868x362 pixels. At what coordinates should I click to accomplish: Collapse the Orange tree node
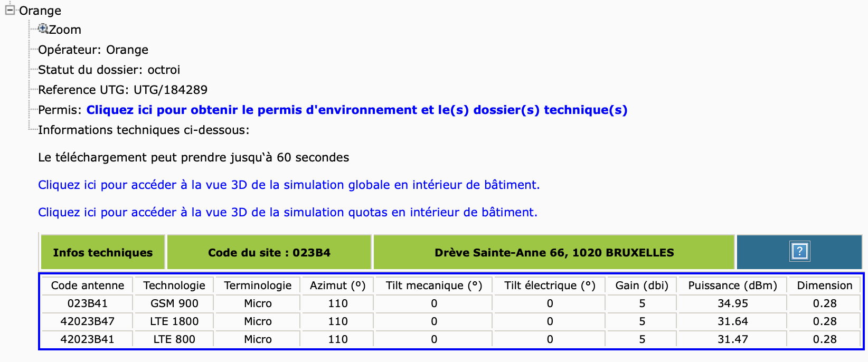(10, 9)
